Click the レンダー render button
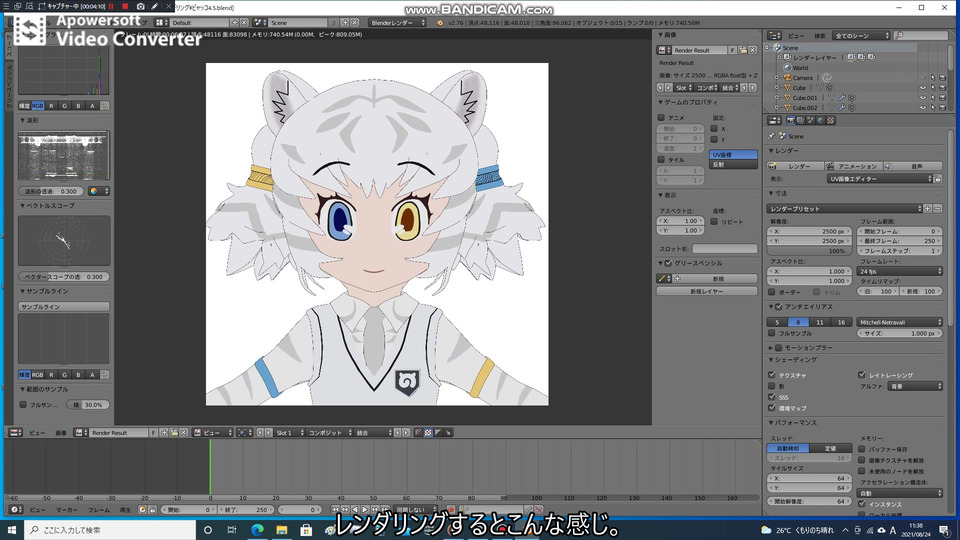Viewport: 960px width, 540px height. pos(795,166)
